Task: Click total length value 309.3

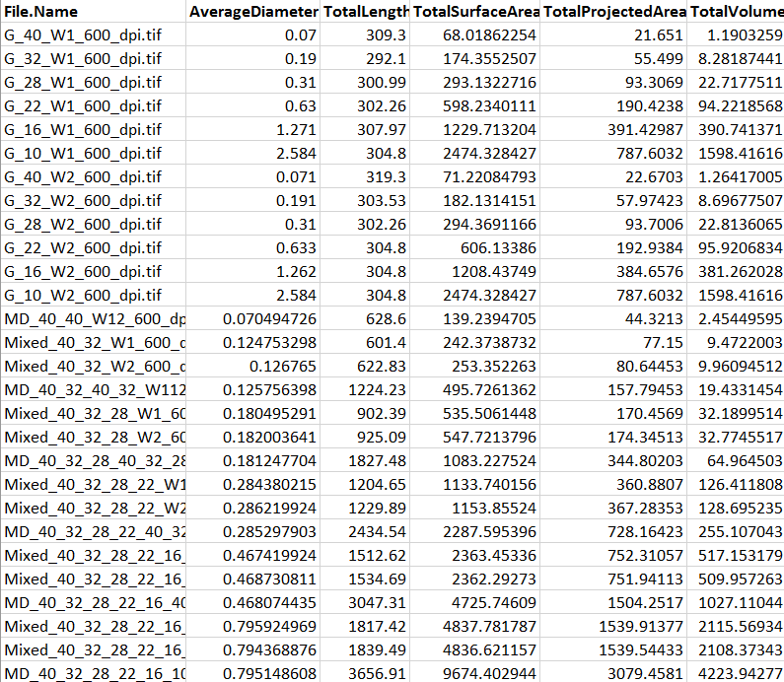Action: [x=365, y=34]
